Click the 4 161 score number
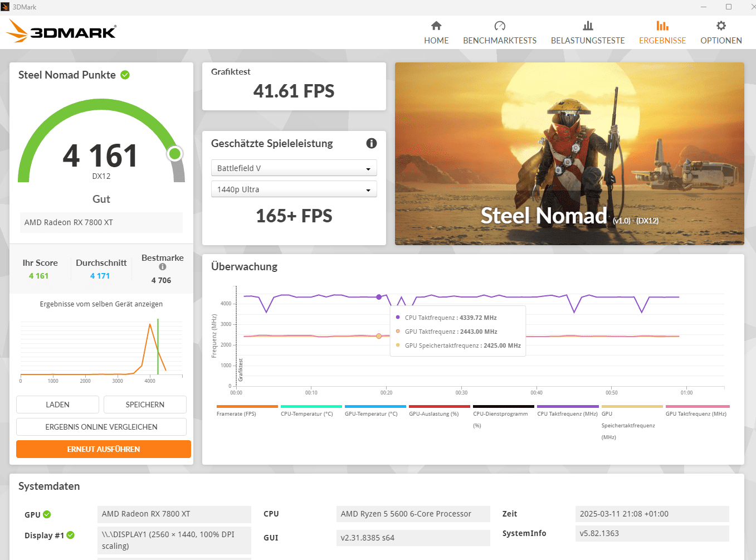 click(100, 155)
